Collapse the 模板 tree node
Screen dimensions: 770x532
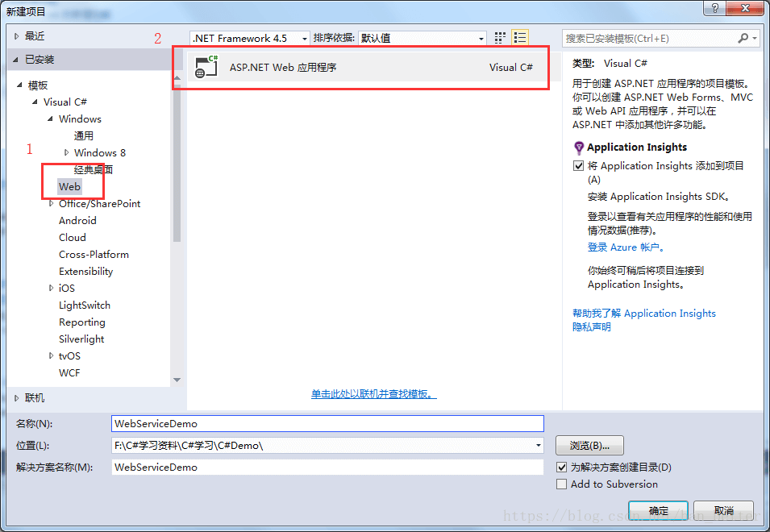coord(19,85)
